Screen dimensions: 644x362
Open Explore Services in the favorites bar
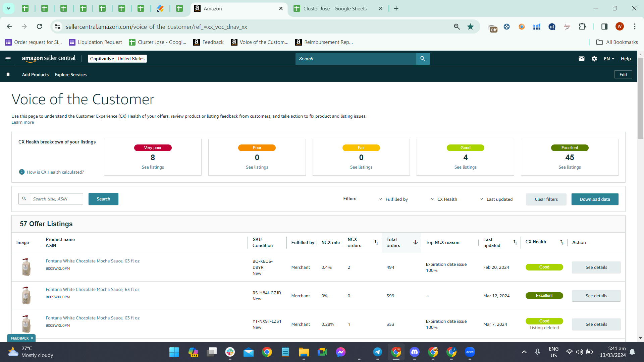coord(70,74)
